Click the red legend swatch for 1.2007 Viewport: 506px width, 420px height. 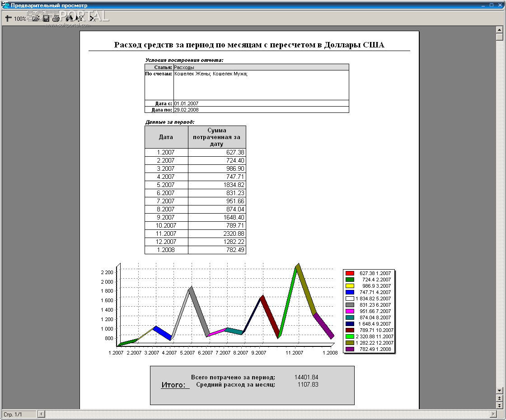pos(350,273)
